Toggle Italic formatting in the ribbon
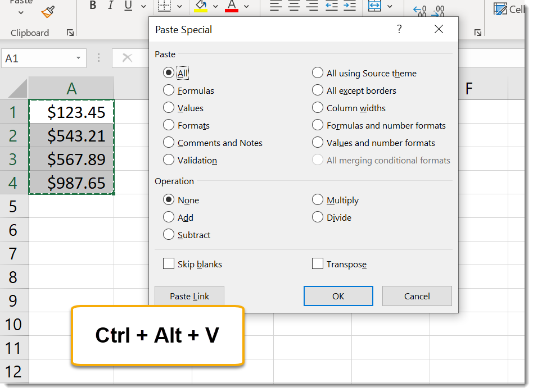The height and width of the screenshot is (392, 533). click(110, 6)
